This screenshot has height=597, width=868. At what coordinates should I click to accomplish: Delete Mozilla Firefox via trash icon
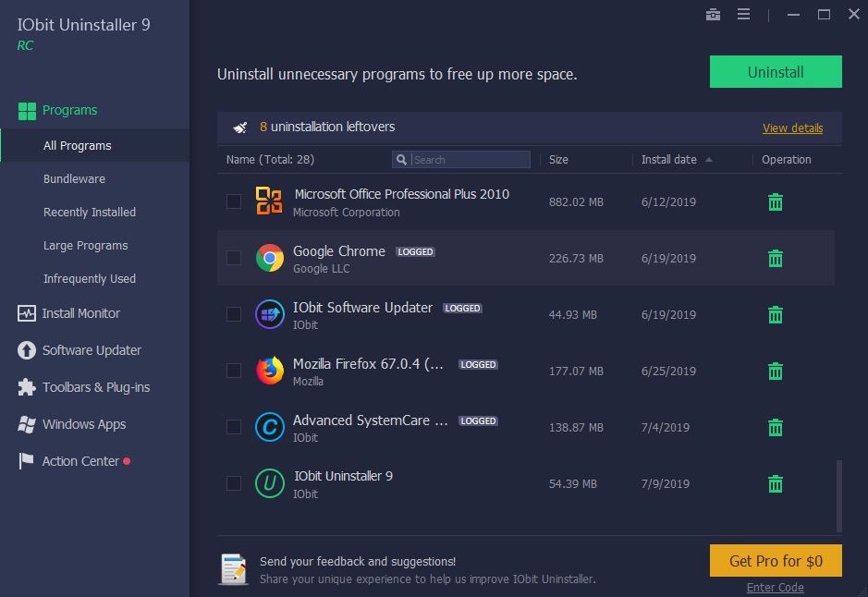[776, 372]
